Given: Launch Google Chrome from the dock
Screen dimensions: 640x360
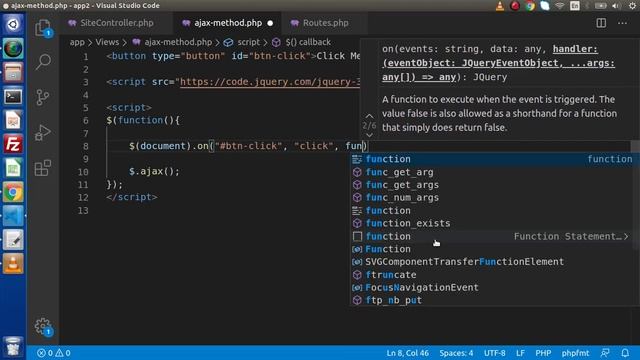Looking at the screenshot, I should click(13, 192).
